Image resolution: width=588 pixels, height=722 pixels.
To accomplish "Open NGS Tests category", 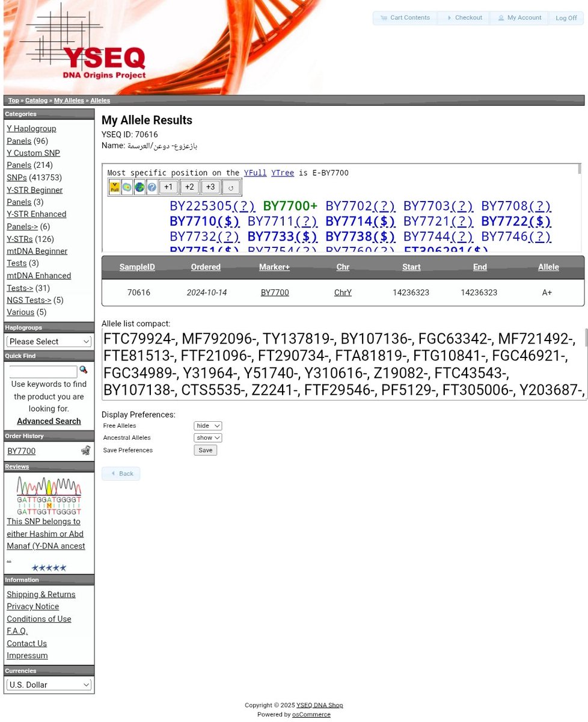I will (29, 300).
